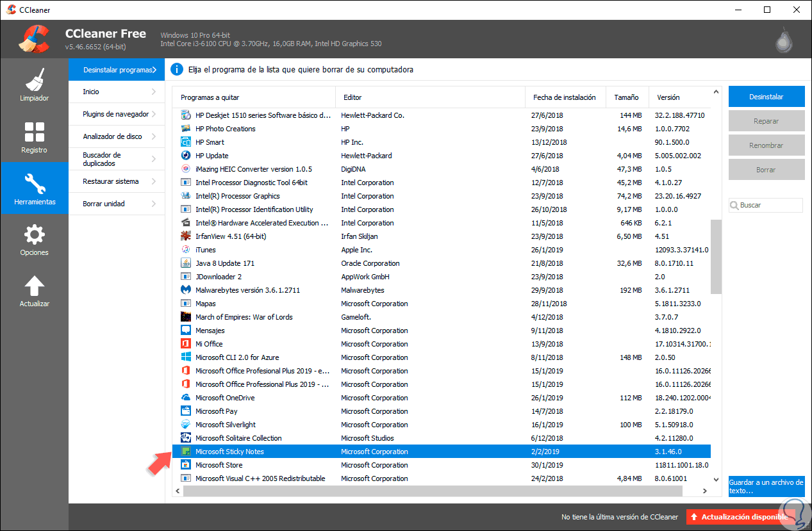The height and width of the screenshot is (531, 812).
Task: Open the Opciones gear section
Action: [x=34, y=240]
